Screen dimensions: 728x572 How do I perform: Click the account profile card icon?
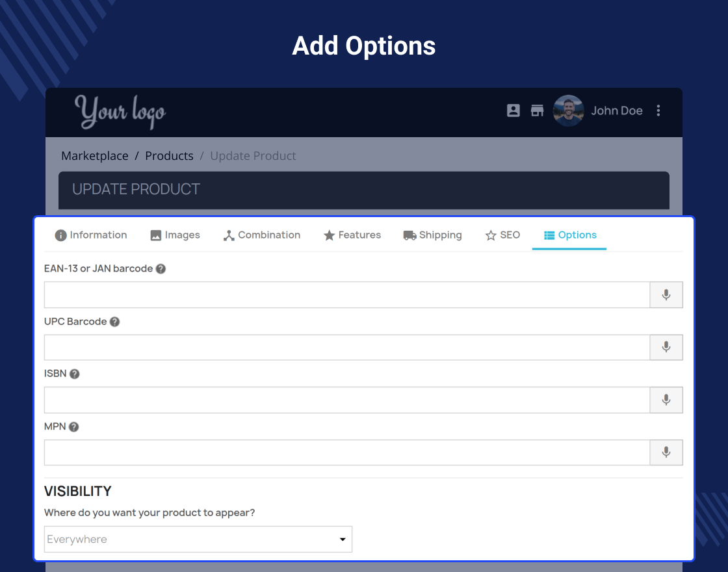[x=513, y=110]
